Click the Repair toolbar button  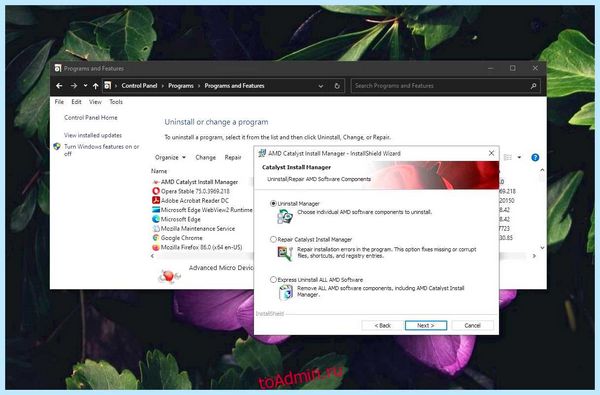coord(233,157)
